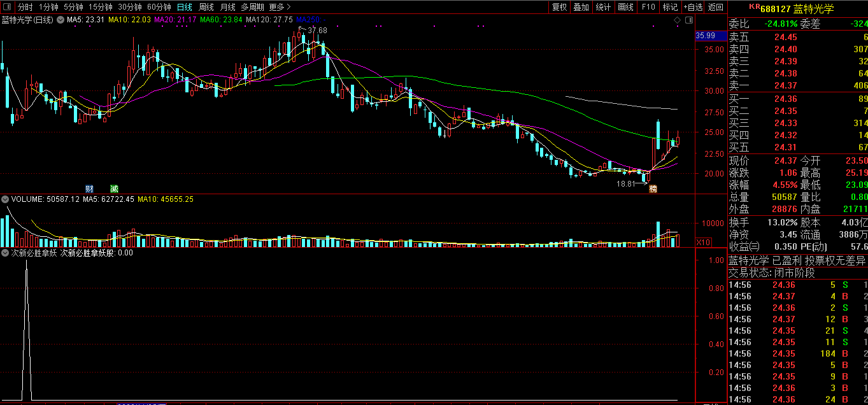Click the 委比 -24.81% value
868x405 pixels.
coord(781,24)
